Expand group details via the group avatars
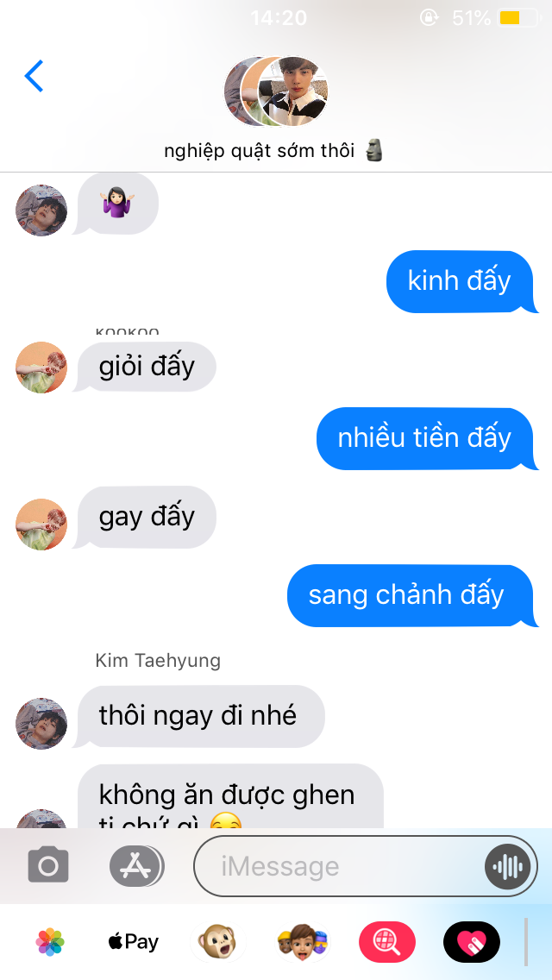Image resolution: width=552 pixels, height=980 pixels. (x=276, y=91)
